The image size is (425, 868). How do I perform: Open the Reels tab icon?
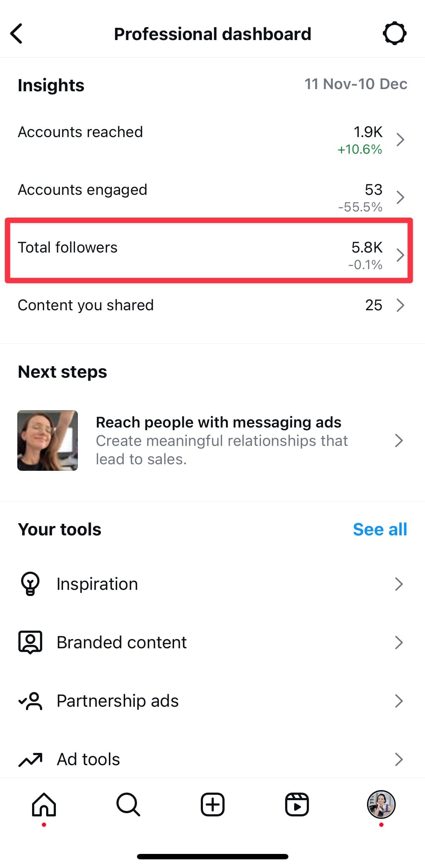(297, 805)
